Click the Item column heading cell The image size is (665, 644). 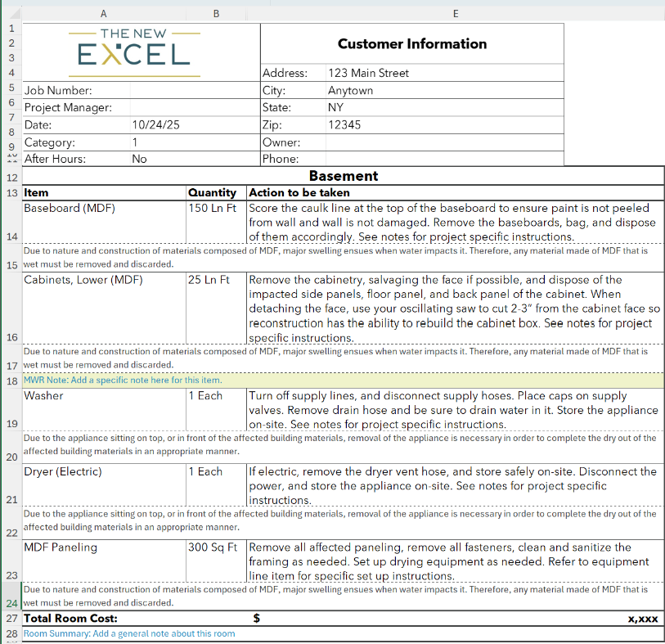pyautogui.click(x=105, y=192)
